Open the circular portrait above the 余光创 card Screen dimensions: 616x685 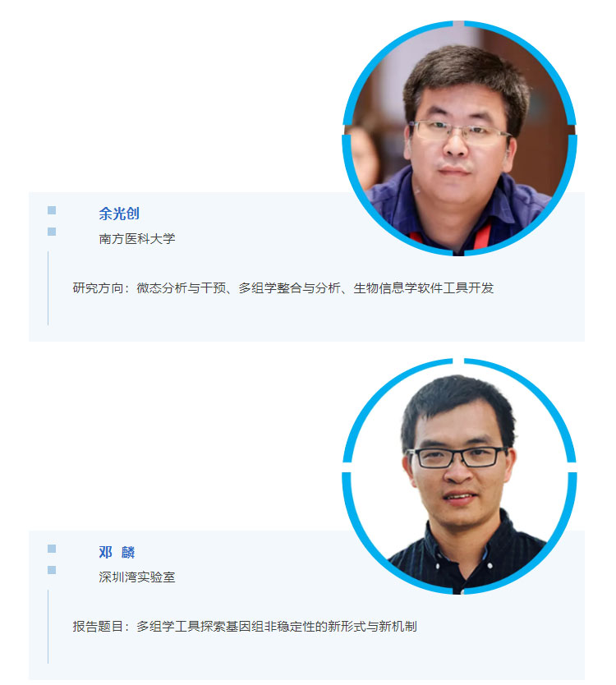[x=459, y=138]
